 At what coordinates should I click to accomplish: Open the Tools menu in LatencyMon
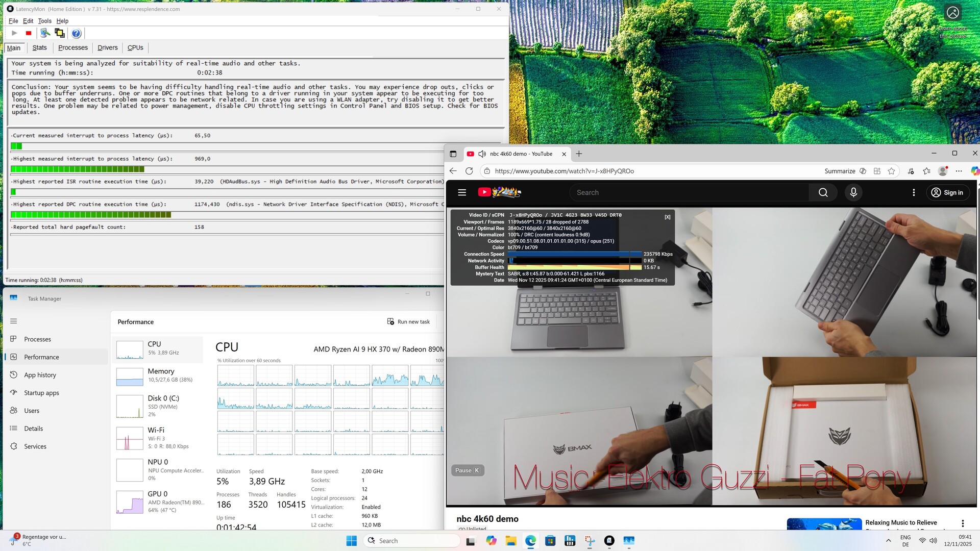pyautogui.click(x=44, y=21)
